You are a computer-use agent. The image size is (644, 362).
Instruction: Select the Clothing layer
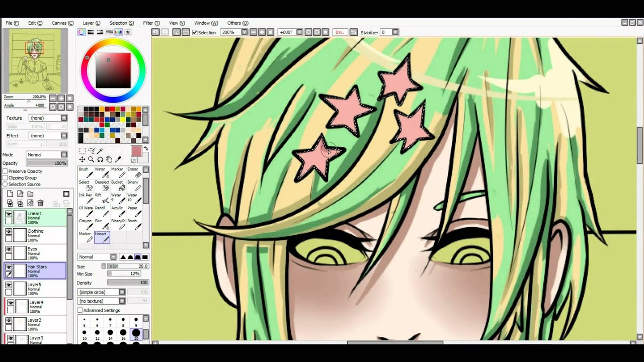pos(35,235)
